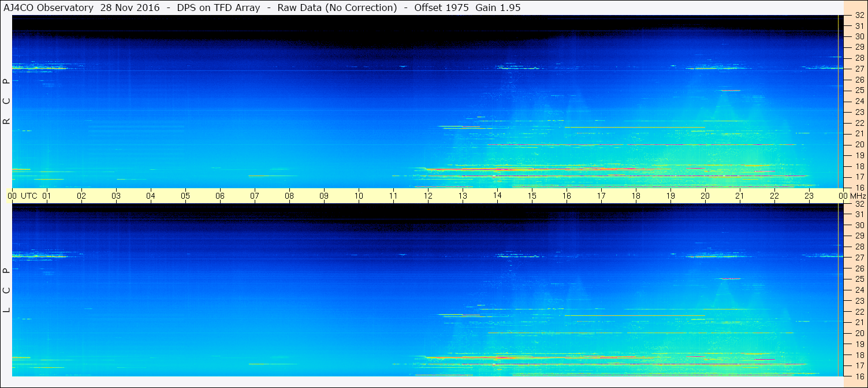Click the 22 MHz label of RCP panel
The width and height of the screenshot is (868, 388).
pos(859,122)
